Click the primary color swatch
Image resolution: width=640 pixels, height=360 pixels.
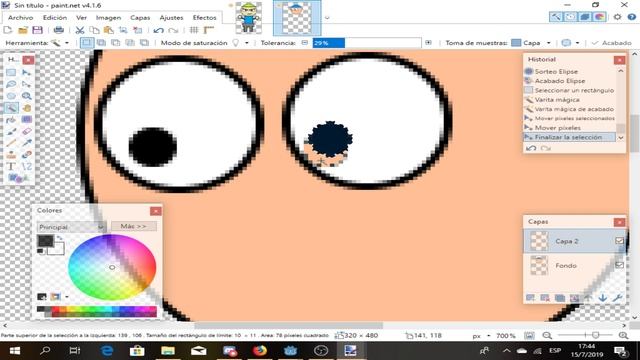45,241
